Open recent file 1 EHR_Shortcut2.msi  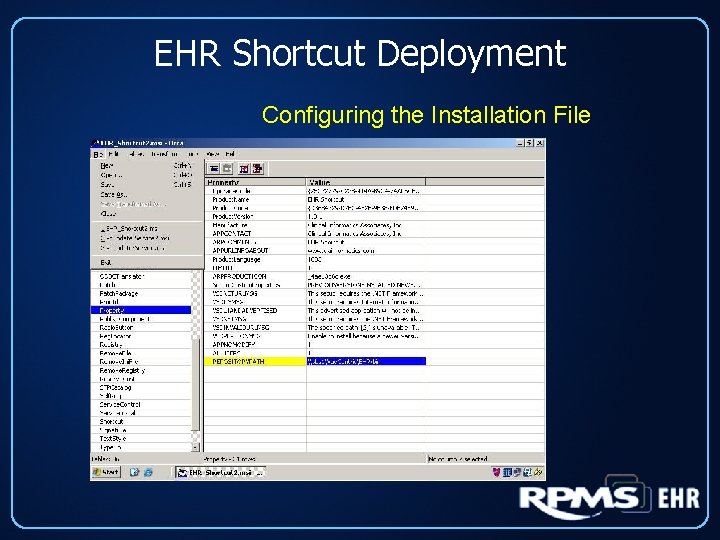(x=147, y=228)
